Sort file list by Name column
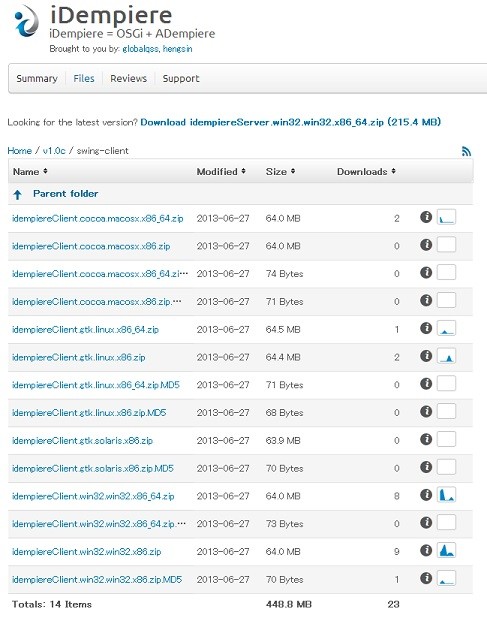The width and height of the screenshot is (487, 624). tap(30, 172)
